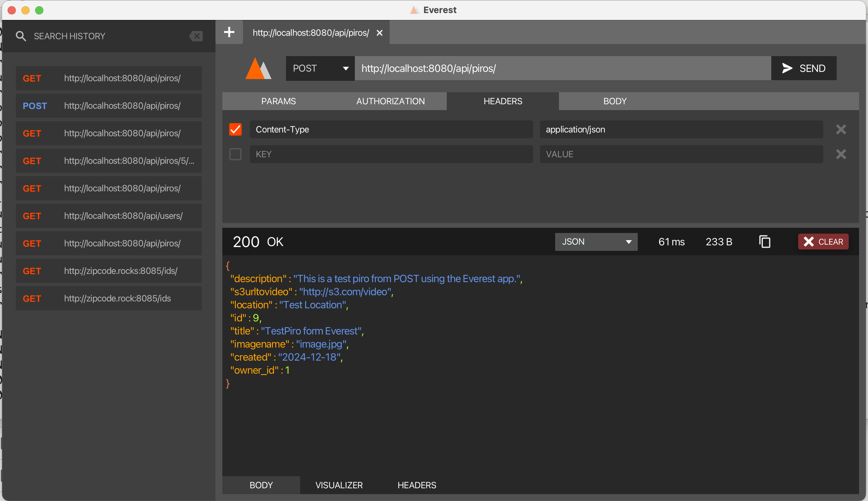868x501 pixels.
Task: Select the localhost piros request tab
Action: (x=311, y=33)
